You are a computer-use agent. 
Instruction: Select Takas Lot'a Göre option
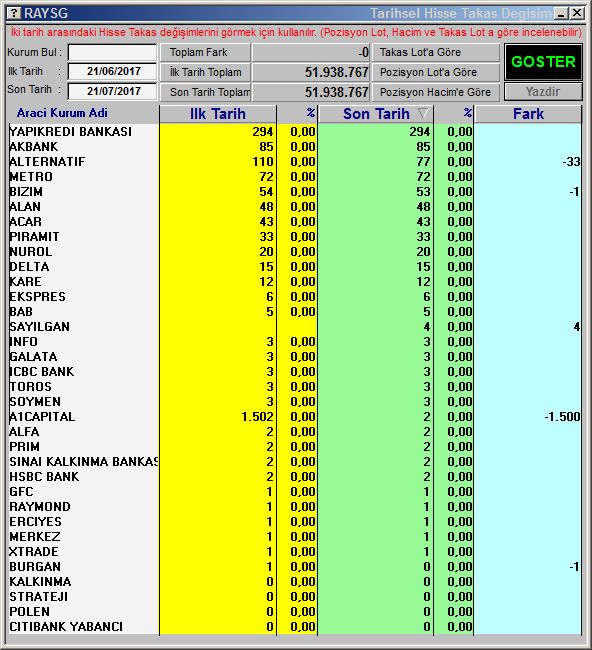pyautogui.click(x=435, y=52)
